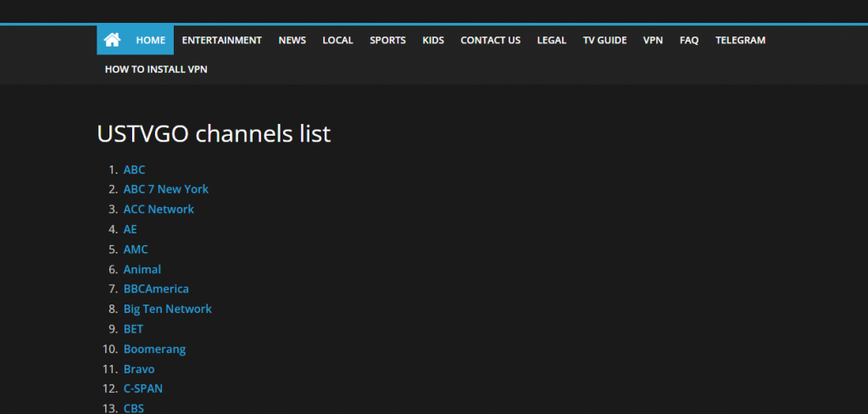The height and width of the screenshot is (414, 868).
Task: Select the C-SPAN channel
Action: 142,389
